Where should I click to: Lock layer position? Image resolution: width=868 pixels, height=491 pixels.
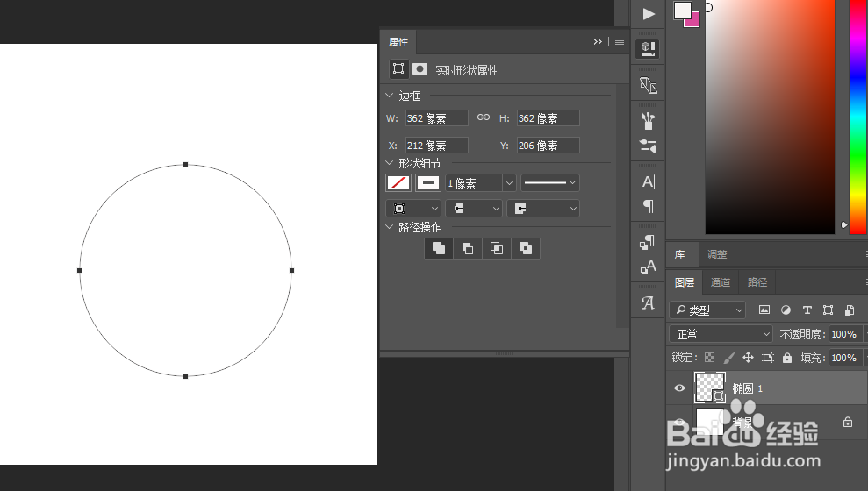coord(748,358)
